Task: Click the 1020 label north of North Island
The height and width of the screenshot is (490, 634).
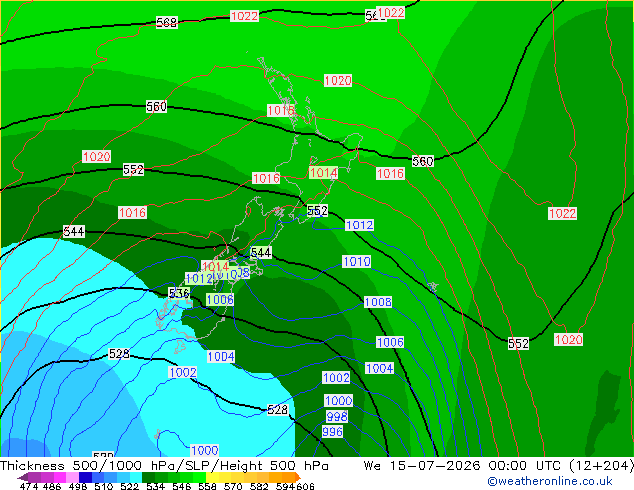Action: pyautogui.click(x=338, y=80)
